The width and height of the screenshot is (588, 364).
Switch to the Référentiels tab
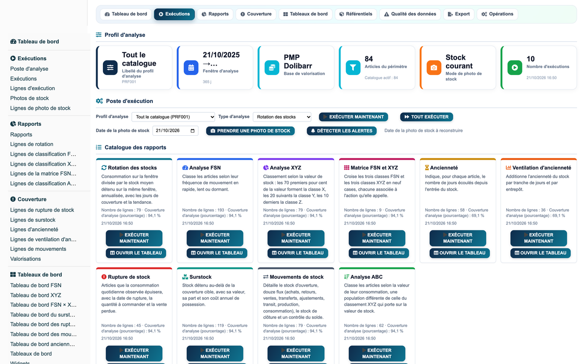[356, 14]
